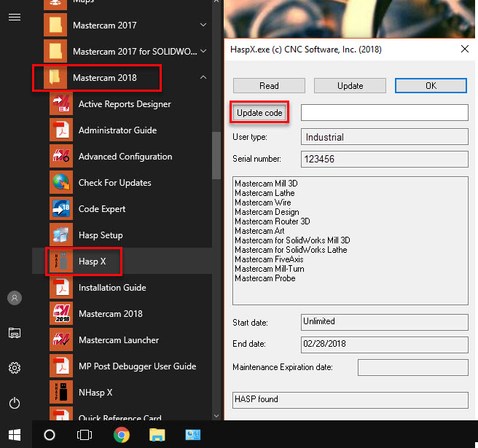Expand Mastercam 2017 for SOLIDWORKS chevron
Screen dimensions: 478x448
[203, 51]
